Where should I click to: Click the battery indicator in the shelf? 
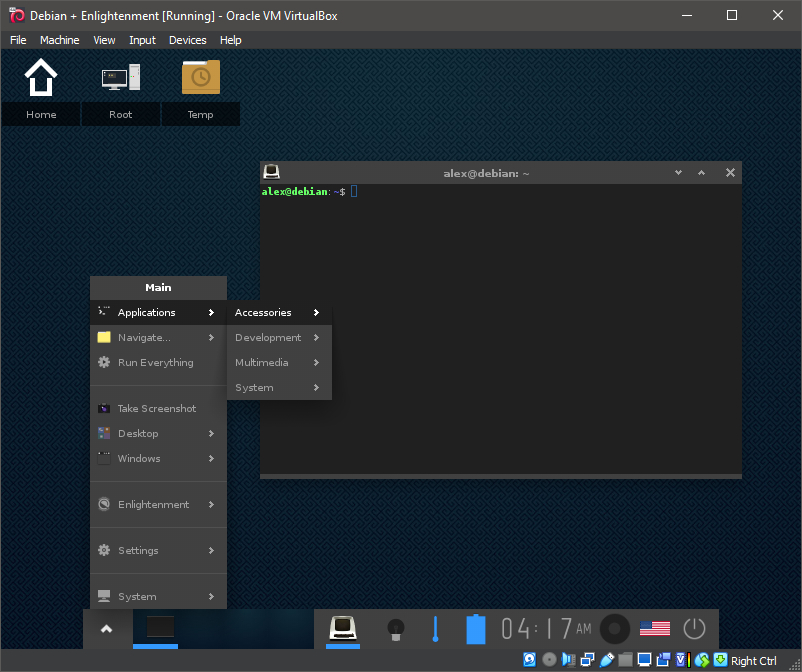pos(476,629)
